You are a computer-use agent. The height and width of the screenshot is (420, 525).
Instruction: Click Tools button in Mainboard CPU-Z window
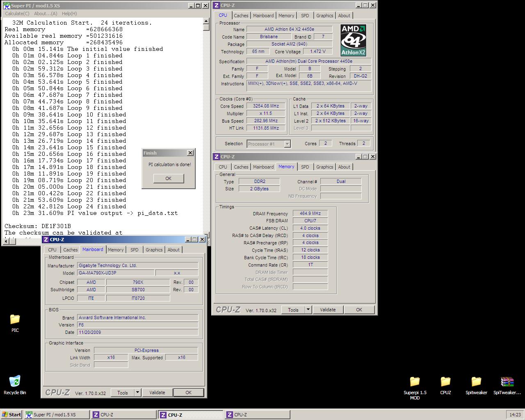click(123, 393)
